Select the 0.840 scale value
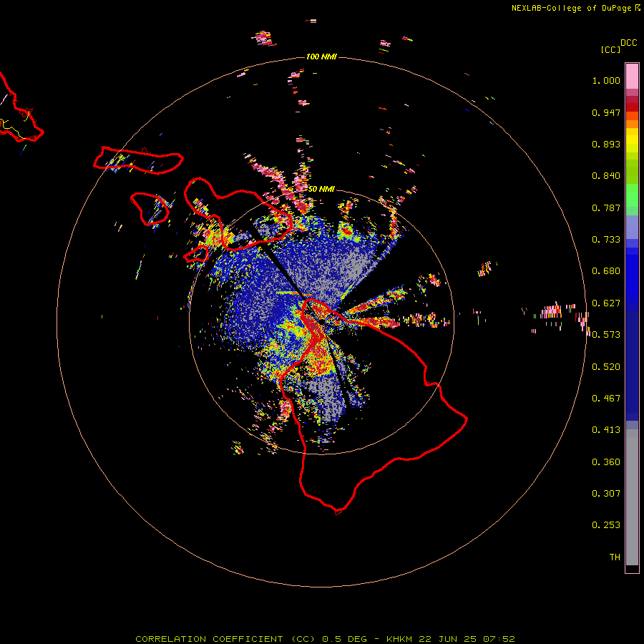The height and width of the screenshot is (644, 644). pyautogui.click(x=606, y=176)
